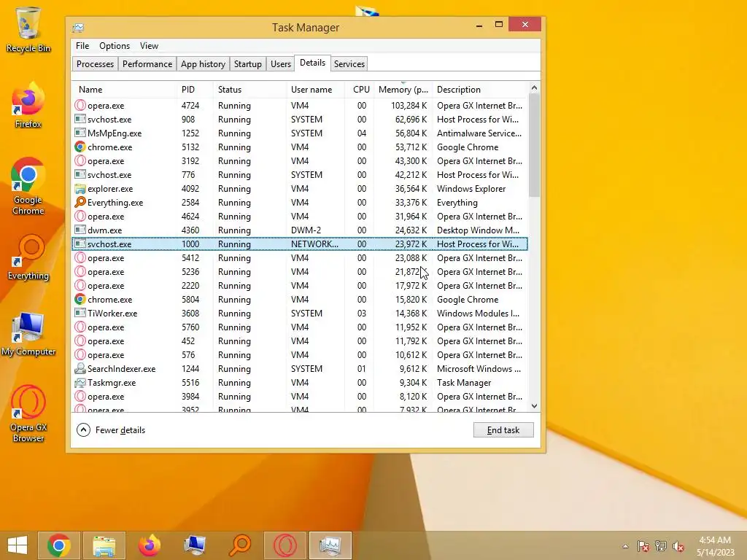Click the chrome.exe icon in PID 5804 row
This screenshot has height=560, width=747.
[x=80, y=299]
